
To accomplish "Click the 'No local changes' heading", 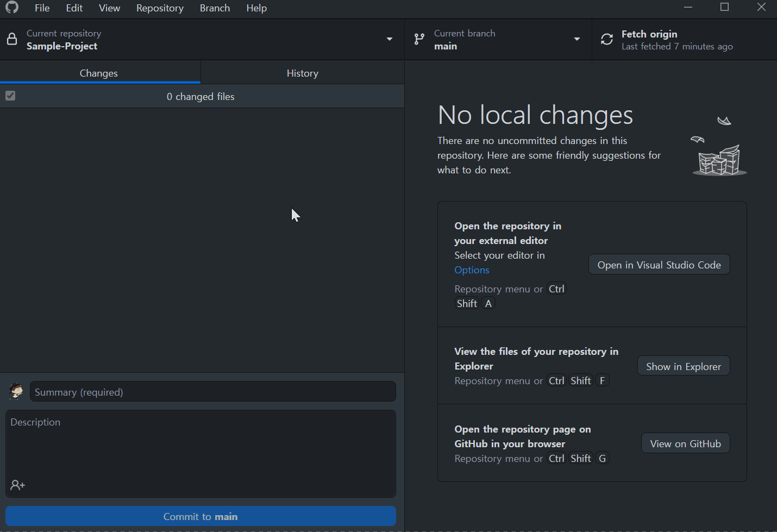I will click(535, 115).
